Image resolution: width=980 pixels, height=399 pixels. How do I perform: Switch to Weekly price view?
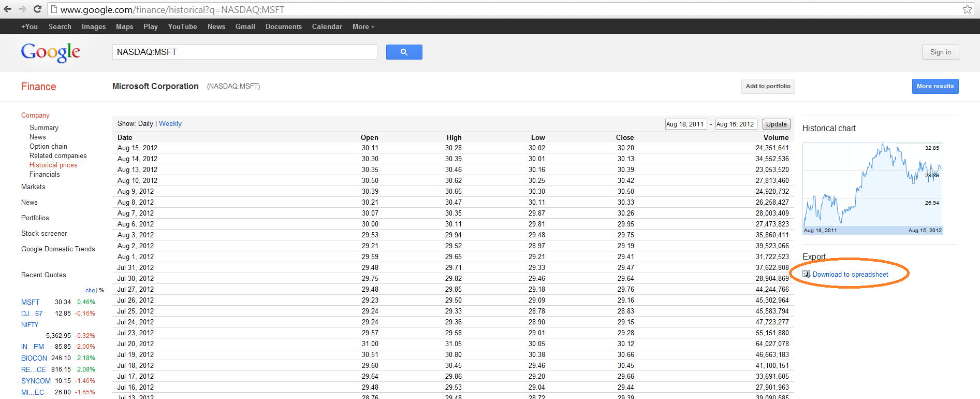coord(170,123)
